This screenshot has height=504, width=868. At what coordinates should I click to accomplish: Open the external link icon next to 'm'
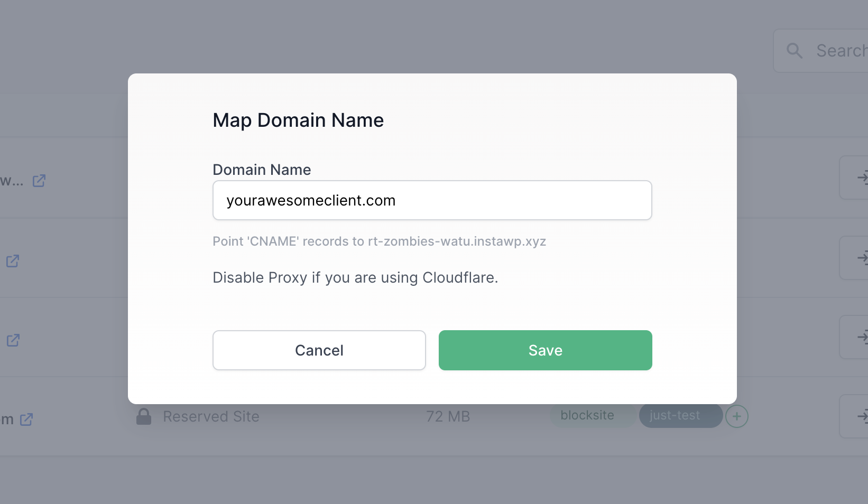26,419
